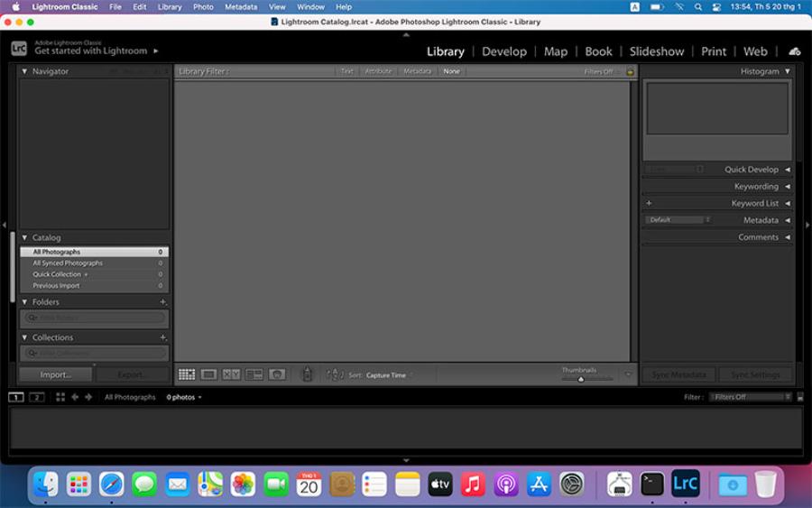Screen dimensions: 812x508
Task: Open Control Center in menu bar
Action: 716,6
